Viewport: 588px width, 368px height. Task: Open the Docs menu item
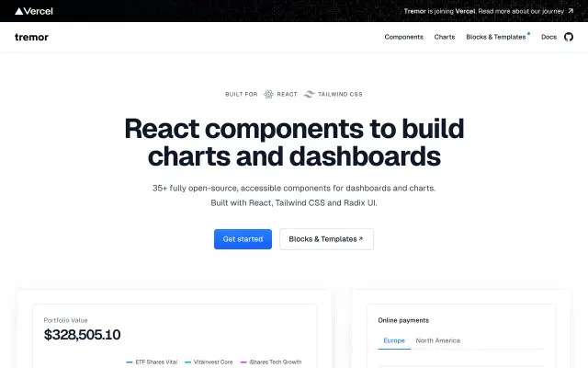click(548, 37)
